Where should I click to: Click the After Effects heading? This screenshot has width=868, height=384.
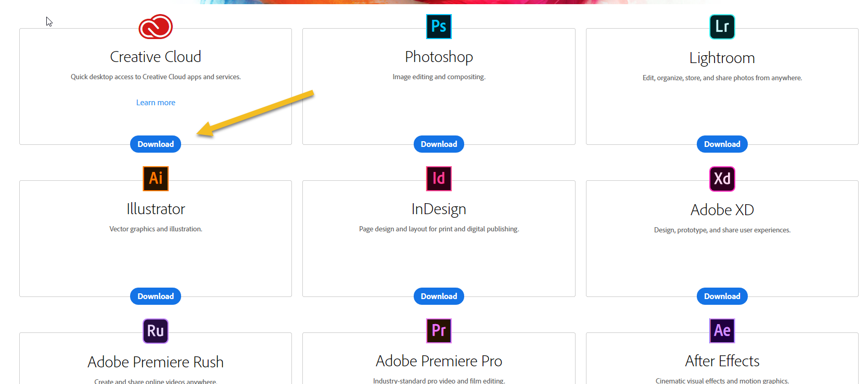[x=722, y=361]
